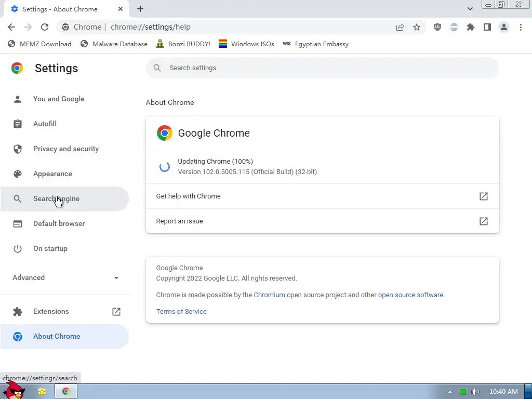Screen dimensions: 532x399
Task: Reload the page with the refresh icon
Action: [x=45, y=27]
